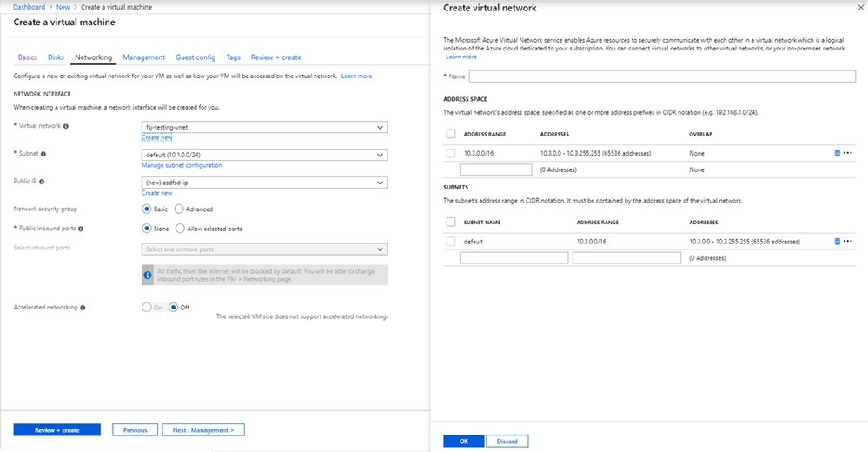The width and height of the screenshot is (868, 452).
Task: Click the Virtual network info icon
Action: click(66, 127)
